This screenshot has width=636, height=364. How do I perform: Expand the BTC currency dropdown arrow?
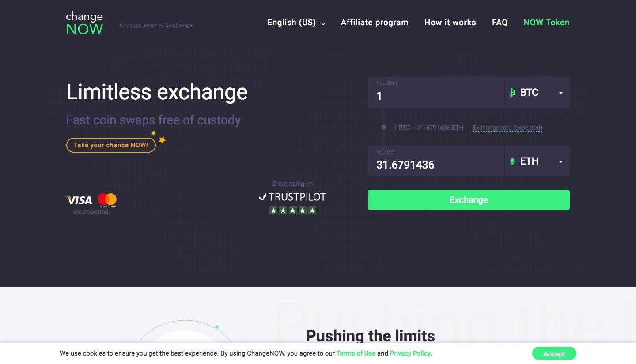click(x=560, y=93)
